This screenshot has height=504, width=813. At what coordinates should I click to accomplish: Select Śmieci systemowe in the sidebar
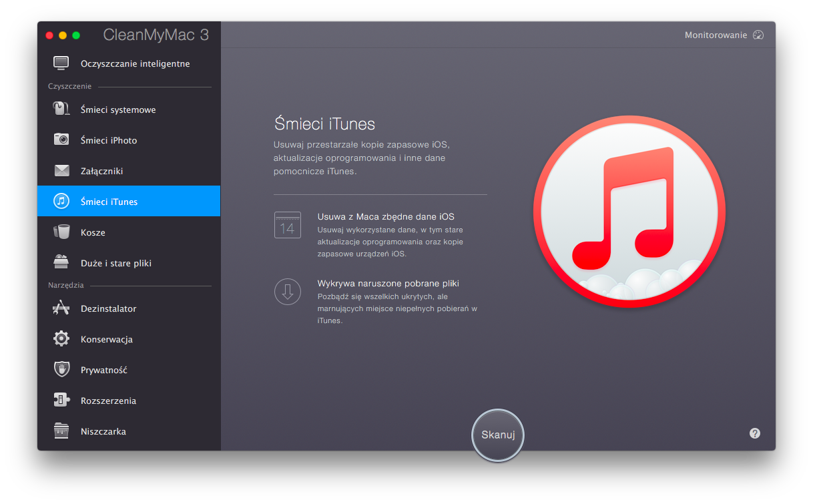[x=129, y=109]
